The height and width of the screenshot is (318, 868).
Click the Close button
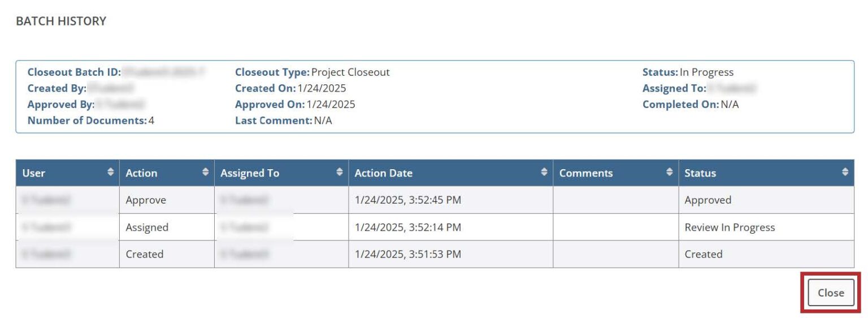830,293
